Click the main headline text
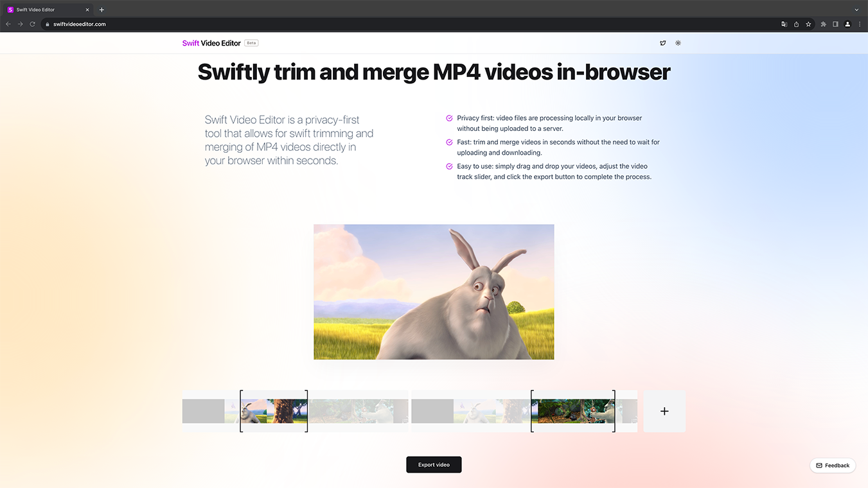Screen dimensions: 868x488 click(434, 72)
